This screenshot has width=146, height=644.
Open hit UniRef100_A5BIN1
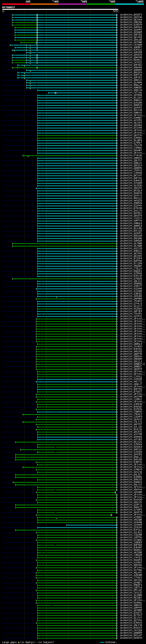[x=131, y=22]
